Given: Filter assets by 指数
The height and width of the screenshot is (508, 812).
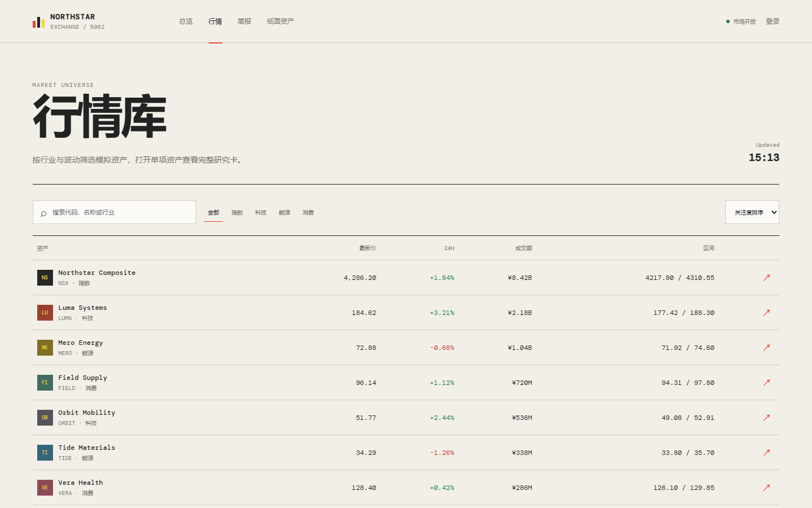Looking at the screenshot, I should pyautogui.click(x=237, y=213).
